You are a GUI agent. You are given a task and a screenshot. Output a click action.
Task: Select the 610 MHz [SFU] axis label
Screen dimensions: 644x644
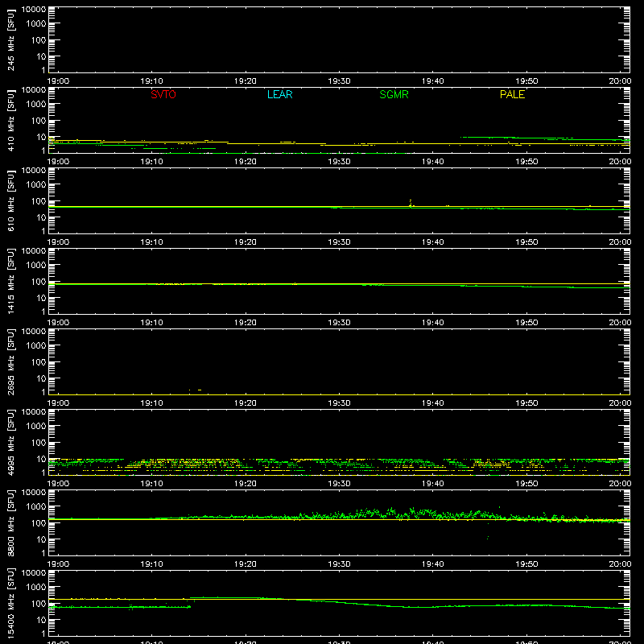coord(10,200)
